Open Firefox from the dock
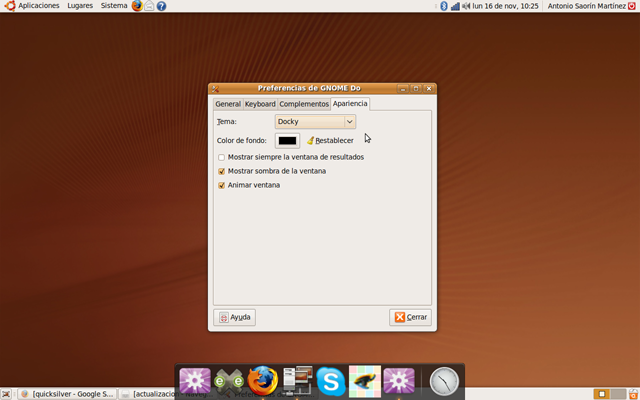640x400 pixels. tap(262, 381)
